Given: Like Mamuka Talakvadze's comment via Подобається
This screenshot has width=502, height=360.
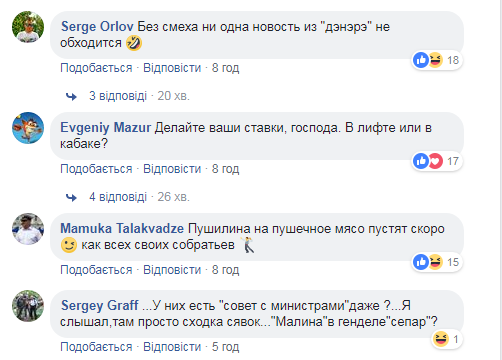Looking at the screenshot, I should pyautogui.click(x=96, y=270).
